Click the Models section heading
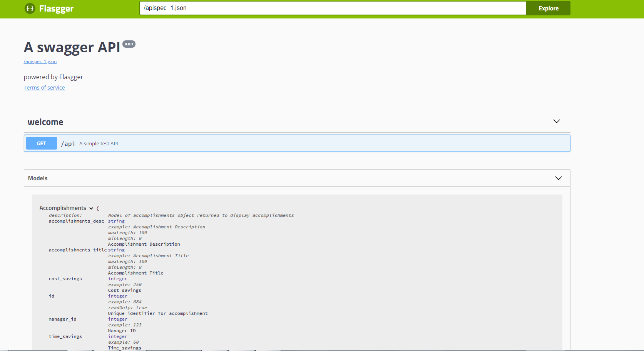The width and height of the screenshot is (644, 351). (38, 178)
